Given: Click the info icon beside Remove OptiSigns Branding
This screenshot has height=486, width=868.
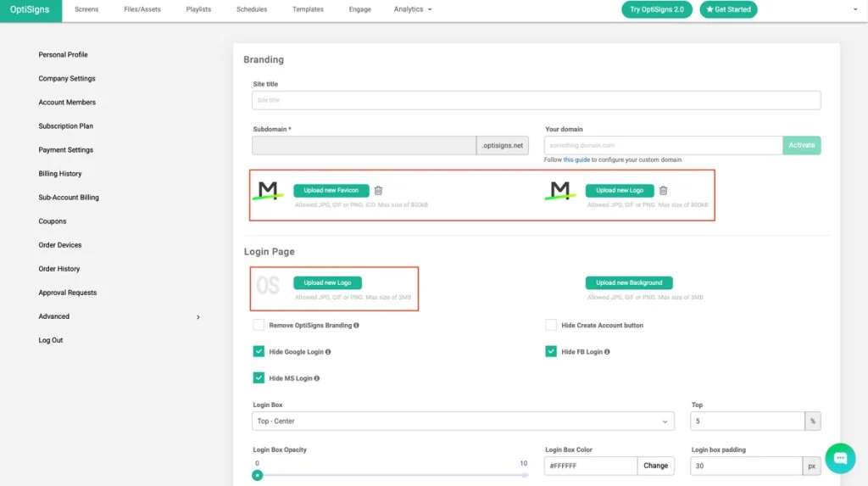Looking at the screenshot, I should pyautogui.click(x=356, y=326).
